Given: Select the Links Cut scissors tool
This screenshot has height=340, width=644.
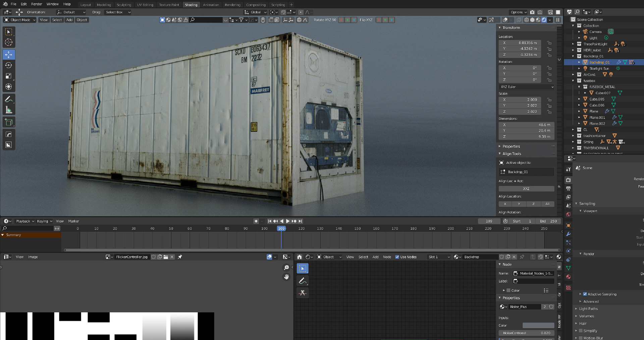Looking at the screenshot, I should (303, 293).
